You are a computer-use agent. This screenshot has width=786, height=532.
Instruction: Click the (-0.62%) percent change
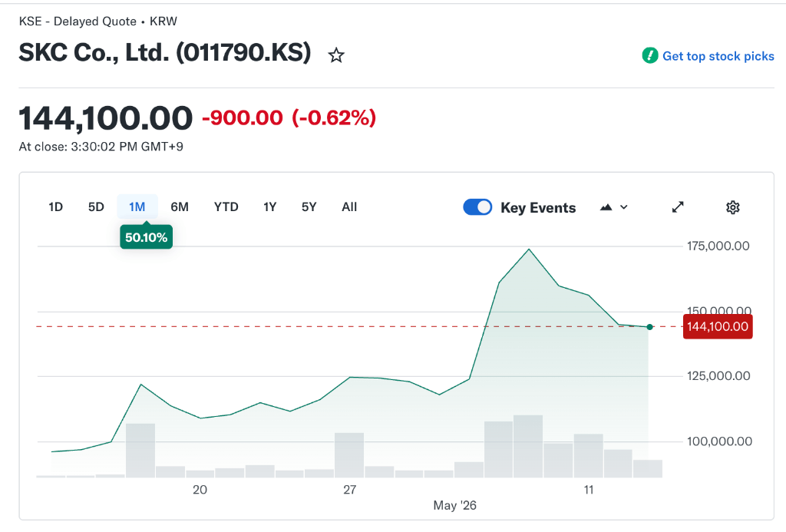pyautogui.click(x=334, y=117)
